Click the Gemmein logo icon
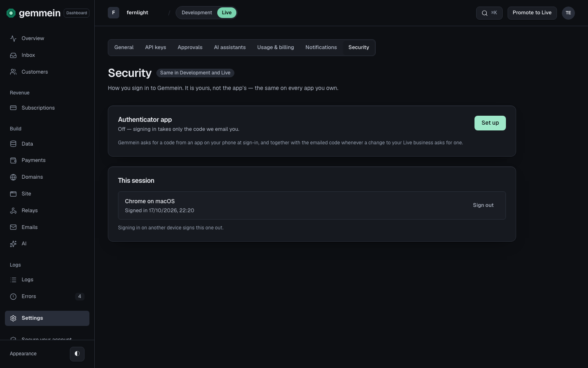588x368 pixels. [11, 13]
